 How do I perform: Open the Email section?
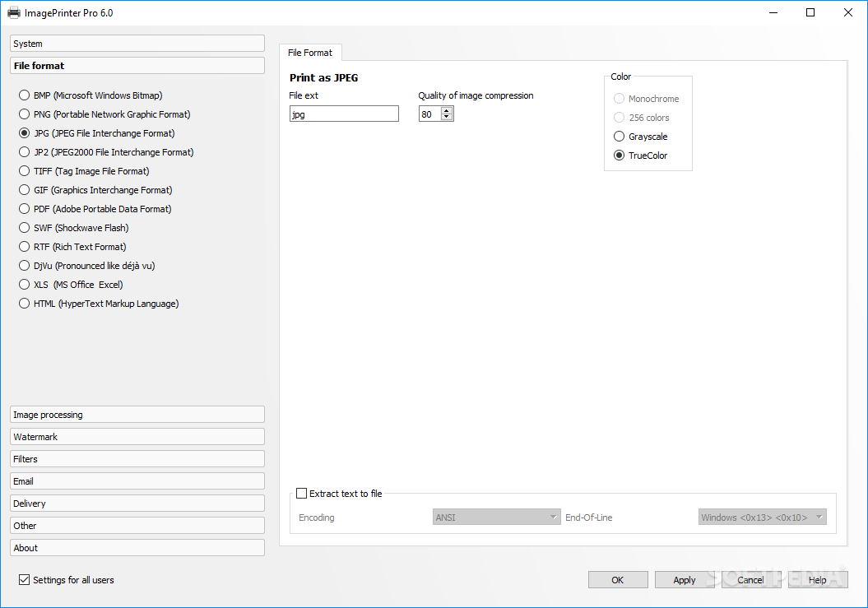(x=137, y=480)
